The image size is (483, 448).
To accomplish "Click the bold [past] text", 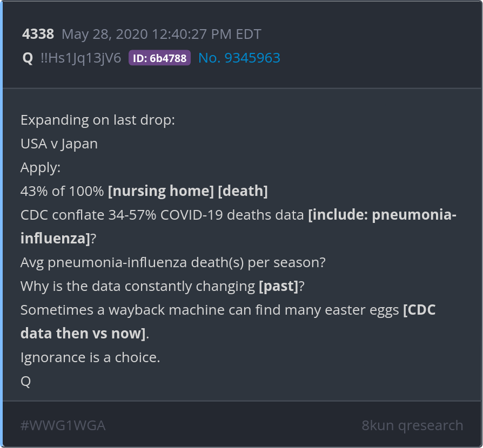I will pyautogui.click(x=278, y=286).
